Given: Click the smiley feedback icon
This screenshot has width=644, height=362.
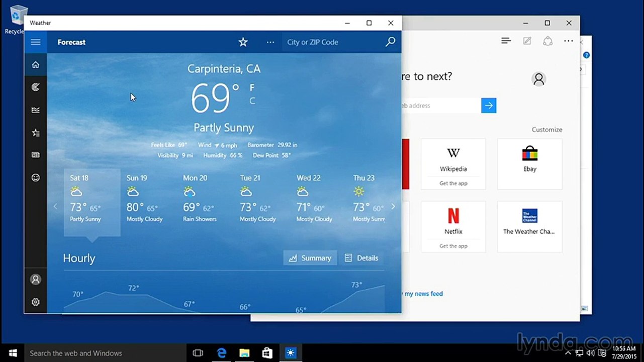Looking at the screenshot, I should tap(35, 177).
